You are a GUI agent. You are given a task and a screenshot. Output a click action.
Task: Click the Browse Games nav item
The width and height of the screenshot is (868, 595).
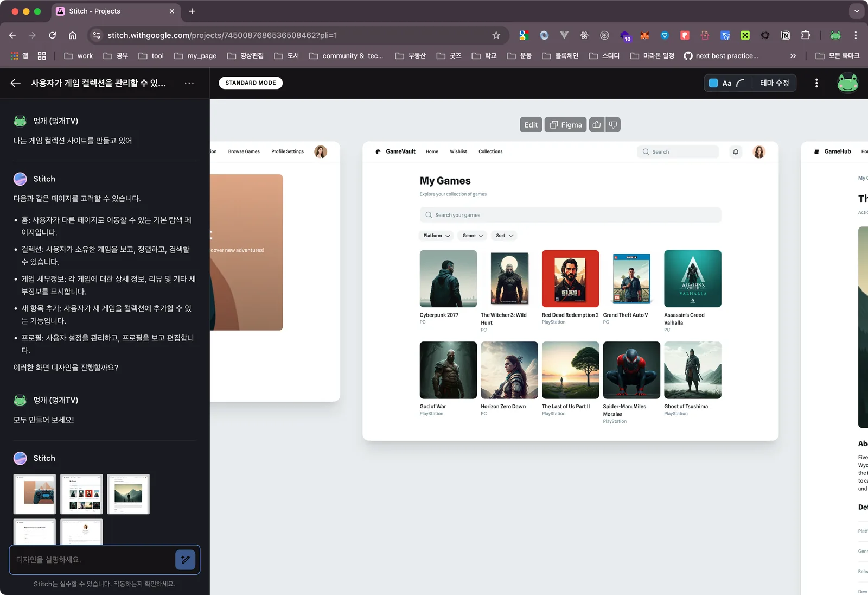coord(244,152)
